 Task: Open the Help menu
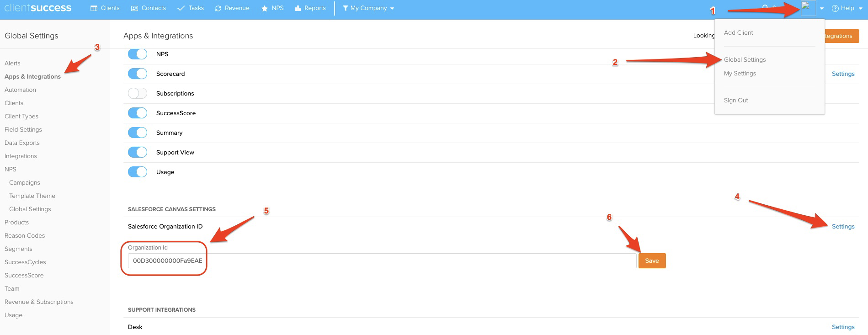point(847,8)
